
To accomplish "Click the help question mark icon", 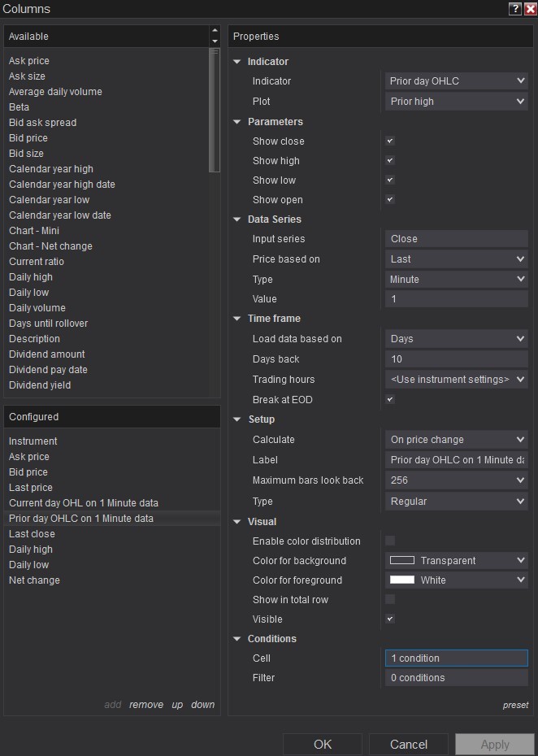I will pos(515,9).
